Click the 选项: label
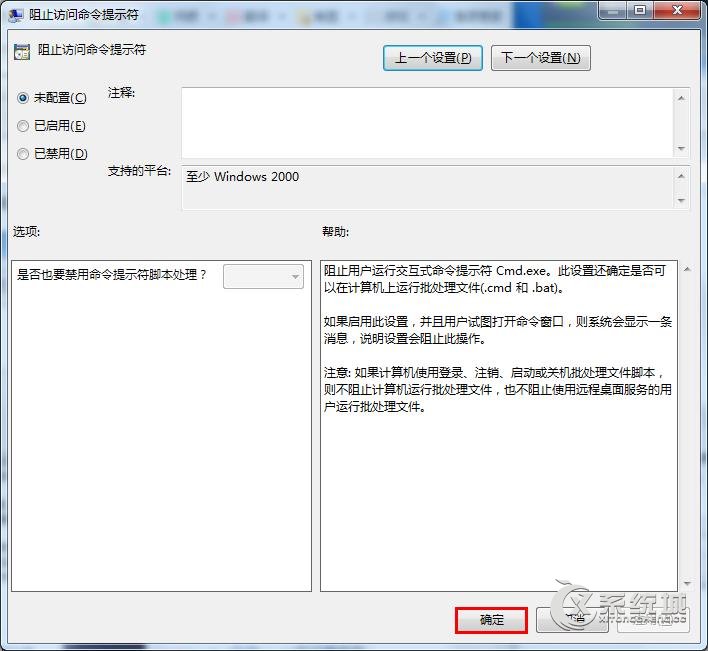This screenshot has width=708, height=651. pyautogui.click(x=26, y=232)
